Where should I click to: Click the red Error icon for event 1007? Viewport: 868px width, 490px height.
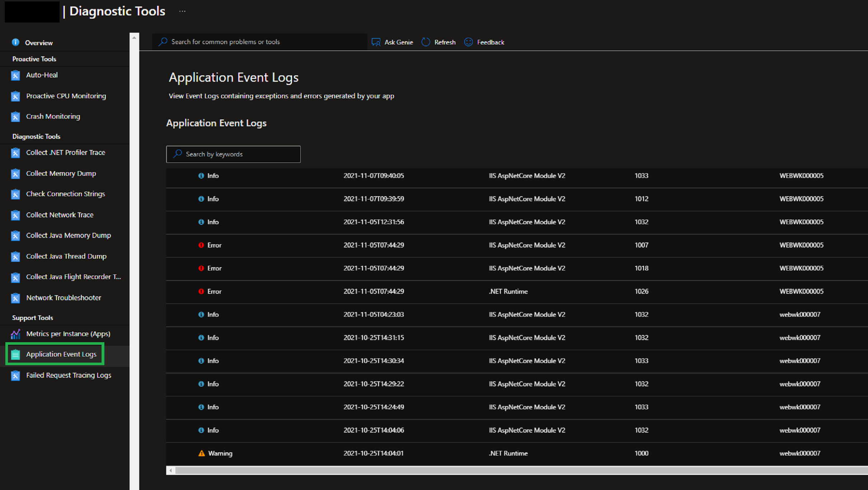[201, 245]
